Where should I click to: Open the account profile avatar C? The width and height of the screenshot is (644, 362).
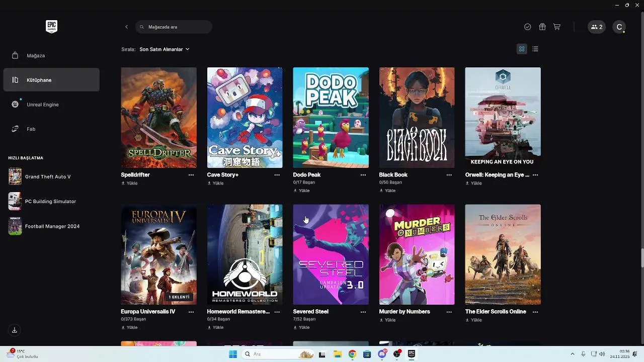(619, 27)
